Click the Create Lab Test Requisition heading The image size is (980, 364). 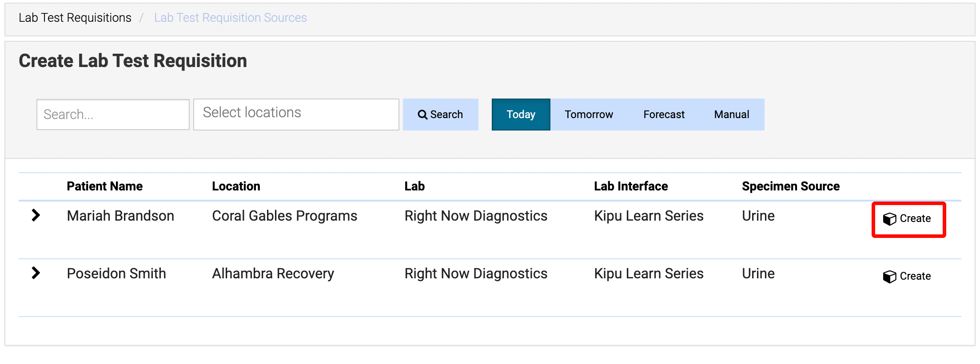(x=133, y=61)
